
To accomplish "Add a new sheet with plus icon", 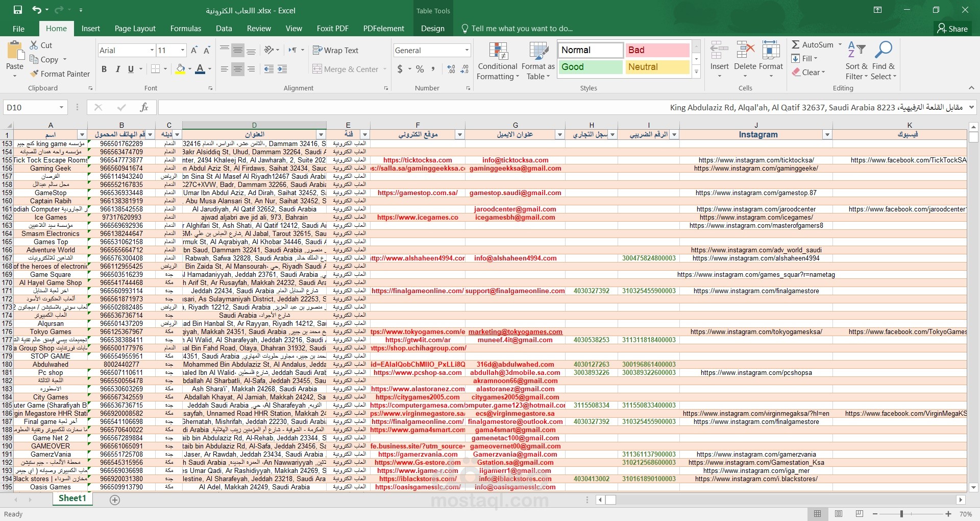I will point(115,500).
